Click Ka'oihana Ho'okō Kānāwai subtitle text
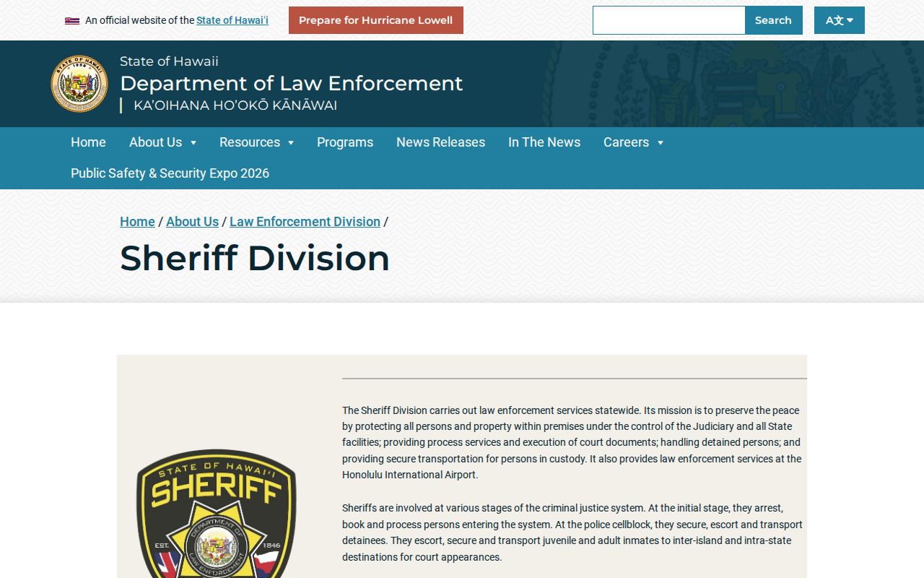The height and width of the screenshot is (578, 924). pyautogui.click(x=235, y=105)
